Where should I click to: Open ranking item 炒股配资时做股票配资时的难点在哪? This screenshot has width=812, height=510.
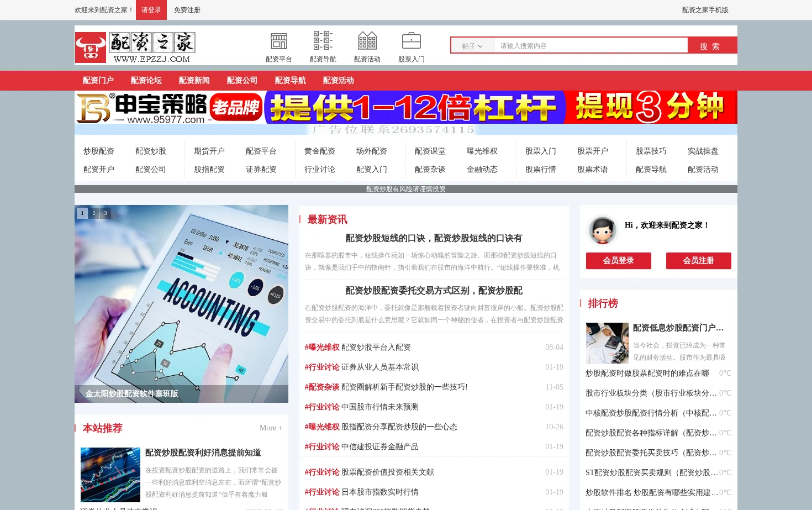pos(647,373)
